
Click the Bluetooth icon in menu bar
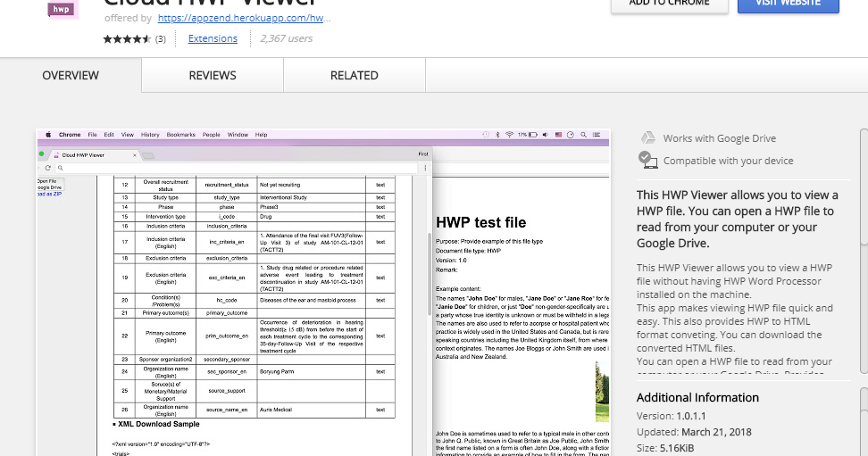click(497, 135)
